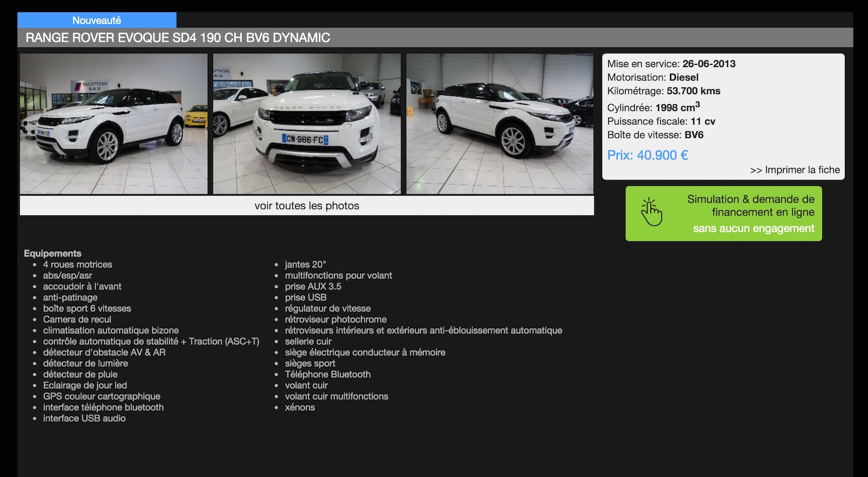Viewport: 868px width, 477px height.
Task: Select 'Kilométrage: 53.700 kms' line
Action: point(664,91)
